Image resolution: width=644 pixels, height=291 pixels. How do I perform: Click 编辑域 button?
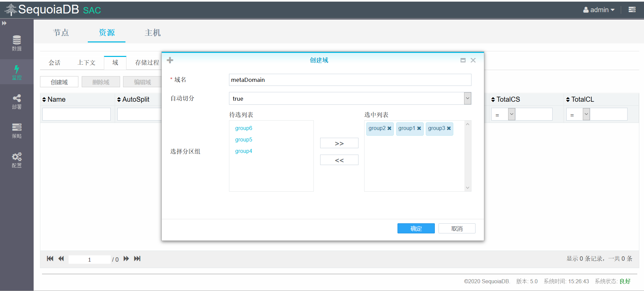(x=142, y=82)
